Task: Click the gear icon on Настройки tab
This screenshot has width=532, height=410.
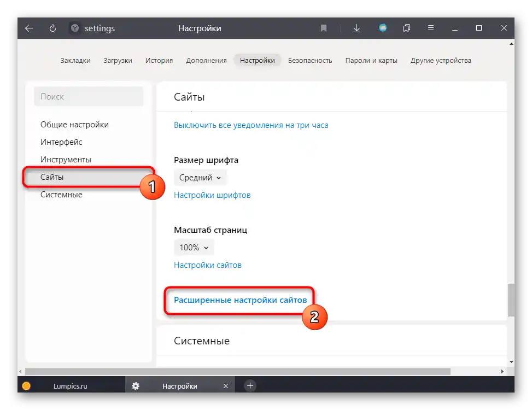Action: point(136,386)
